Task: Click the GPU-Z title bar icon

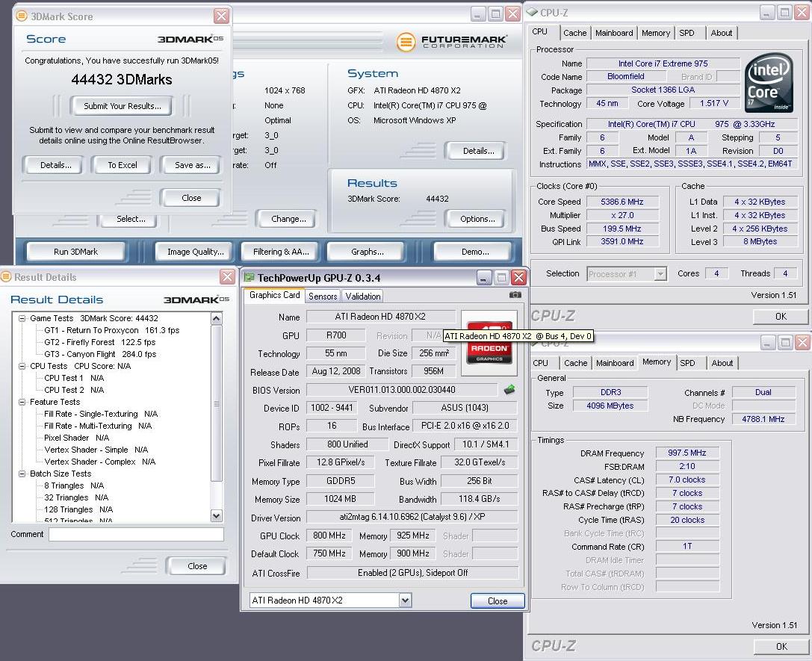Action: 249,277
